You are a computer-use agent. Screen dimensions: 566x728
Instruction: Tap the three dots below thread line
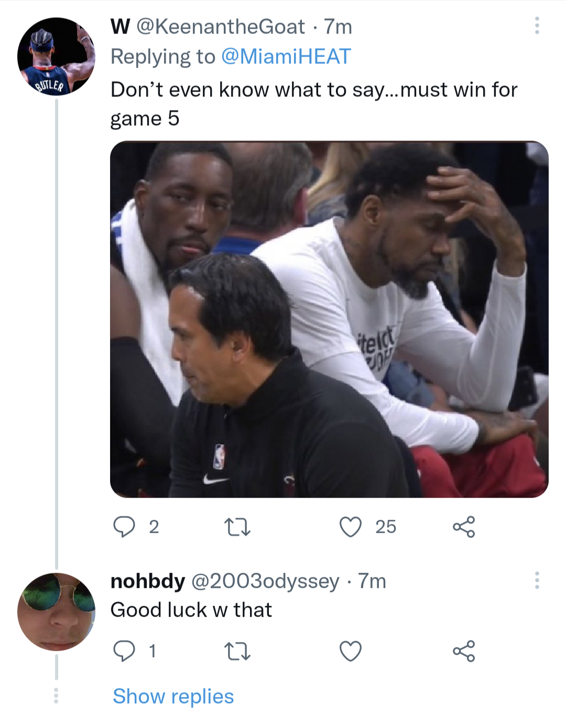point(56,695)
